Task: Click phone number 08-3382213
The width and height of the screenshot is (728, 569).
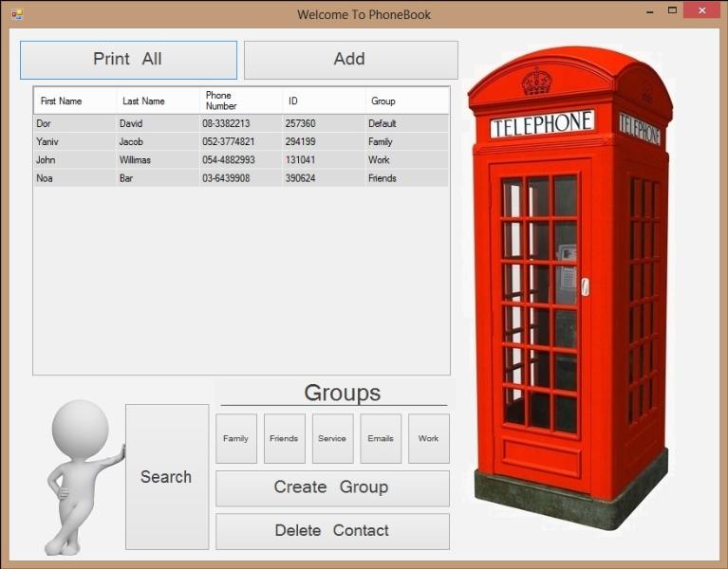Action: tap(240, 123)
